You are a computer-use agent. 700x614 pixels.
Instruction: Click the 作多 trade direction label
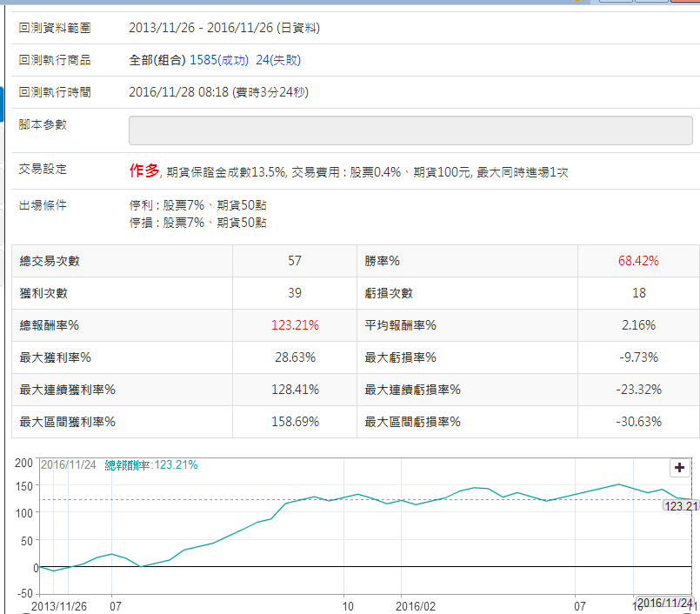point(144,171)
